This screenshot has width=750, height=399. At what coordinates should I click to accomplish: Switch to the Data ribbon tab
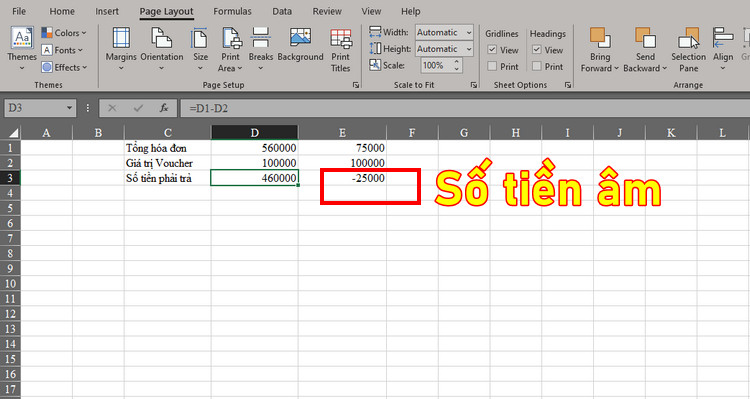(x=282, y=11)
